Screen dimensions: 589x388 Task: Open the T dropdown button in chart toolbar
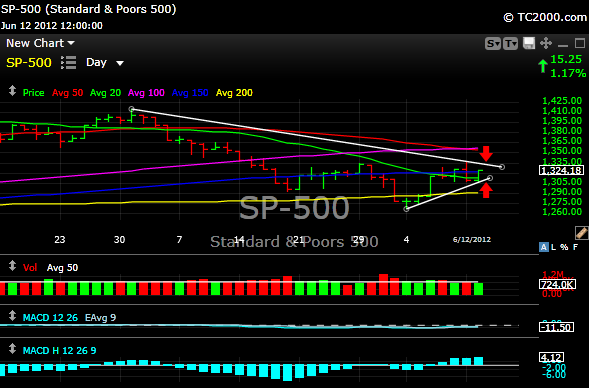510,44
